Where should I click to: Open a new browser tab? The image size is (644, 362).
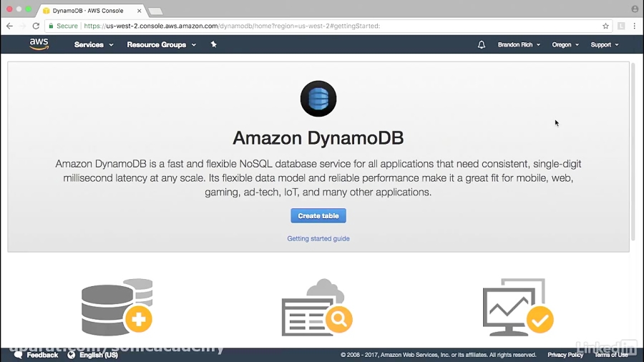(156, 11)
